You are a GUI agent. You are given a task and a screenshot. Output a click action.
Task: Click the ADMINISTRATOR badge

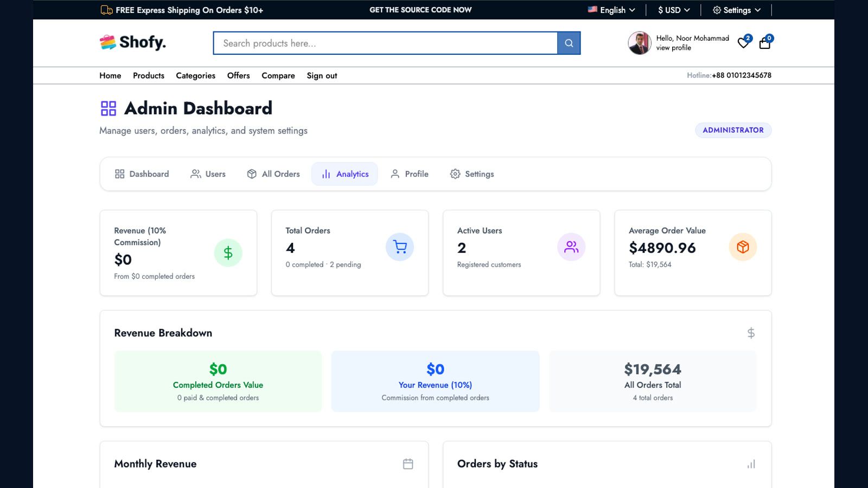(x=733, y=130)
